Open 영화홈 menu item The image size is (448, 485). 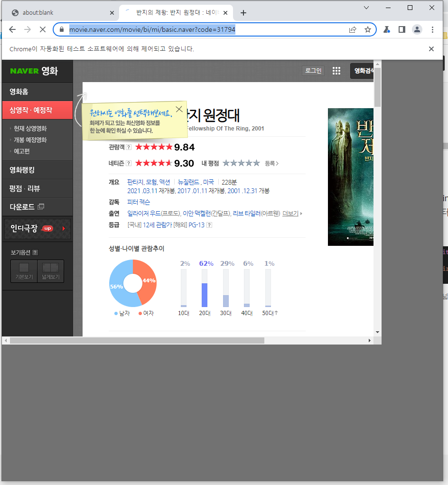[x=37, y=92]
